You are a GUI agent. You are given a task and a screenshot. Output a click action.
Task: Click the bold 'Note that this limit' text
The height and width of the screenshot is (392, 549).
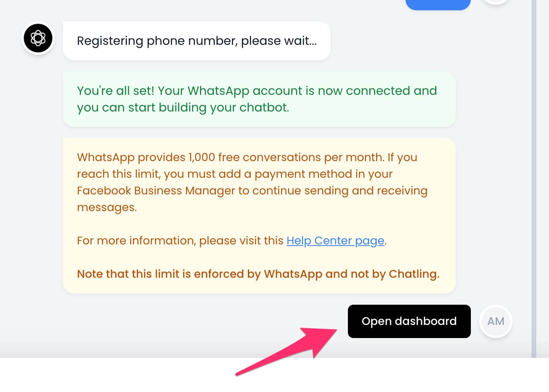tap(258, 274)
